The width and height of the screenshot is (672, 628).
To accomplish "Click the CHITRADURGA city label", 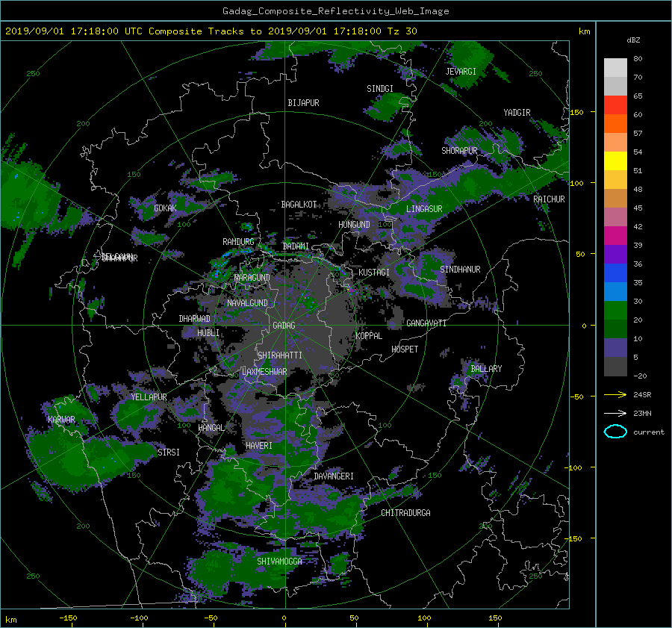I will pos(405,513).
